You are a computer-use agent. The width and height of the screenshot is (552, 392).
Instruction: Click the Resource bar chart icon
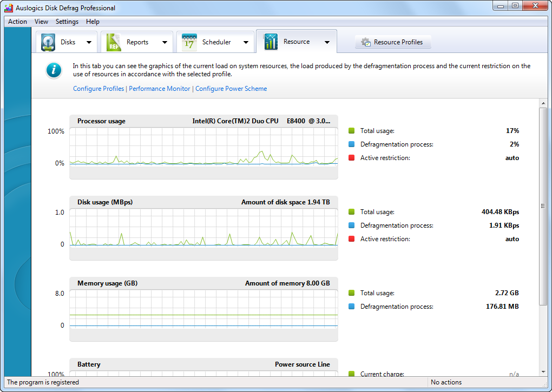pos(271,42)
